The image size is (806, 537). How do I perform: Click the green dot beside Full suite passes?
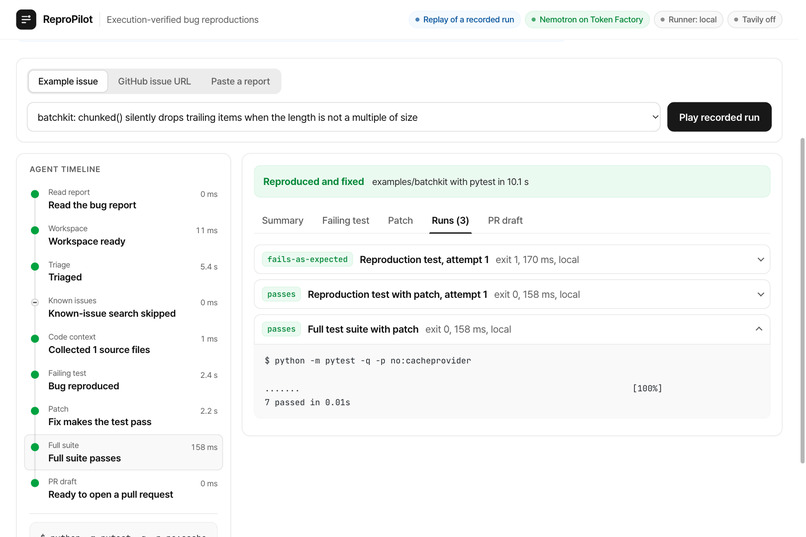pyautogui.click(x=35, y=447)
